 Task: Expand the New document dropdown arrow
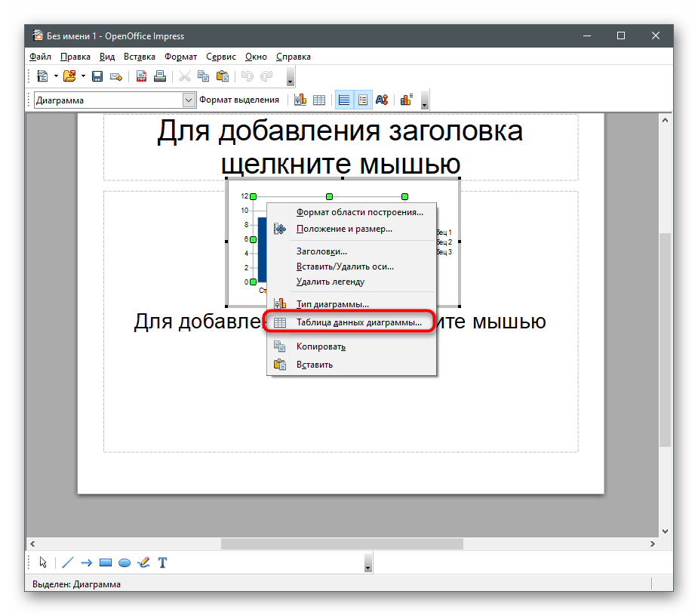point(56,76)
